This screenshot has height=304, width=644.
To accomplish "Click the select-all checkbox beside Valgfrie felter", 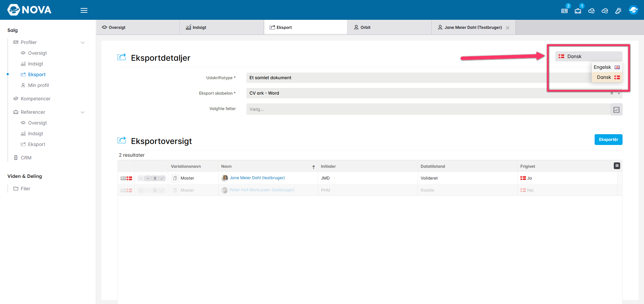I will point(616,110).
